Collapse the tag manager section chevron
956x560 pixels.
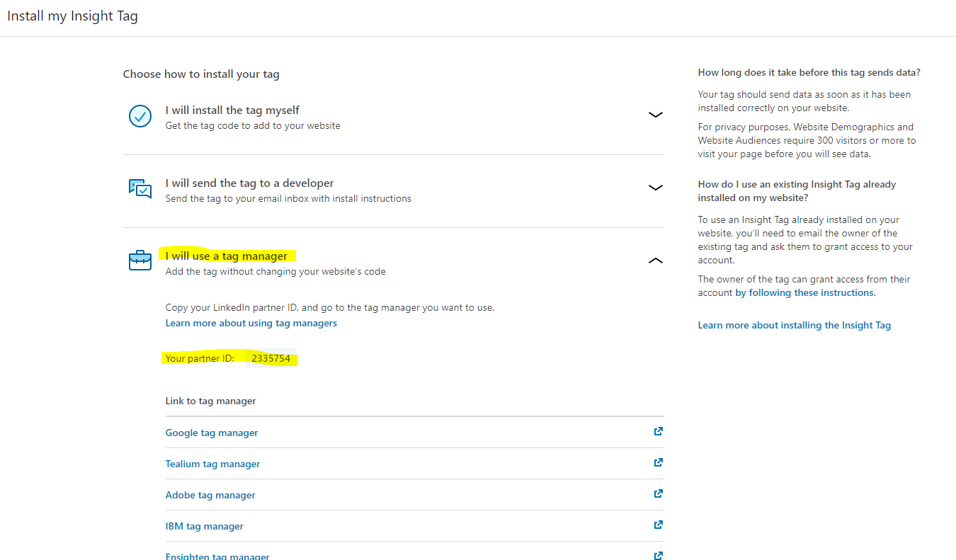click(x=656, y=261)
